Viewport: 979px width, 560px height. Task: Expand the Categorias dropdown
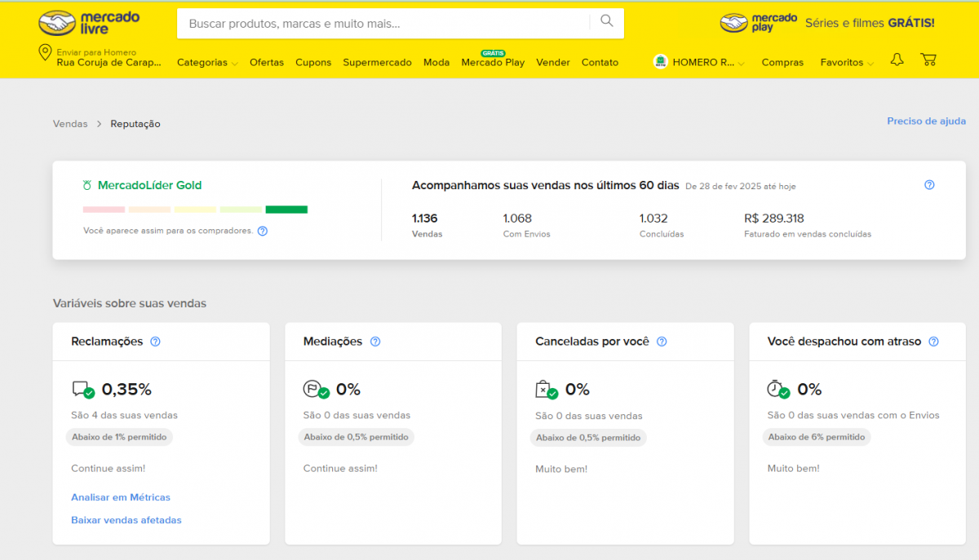[207, 63]
